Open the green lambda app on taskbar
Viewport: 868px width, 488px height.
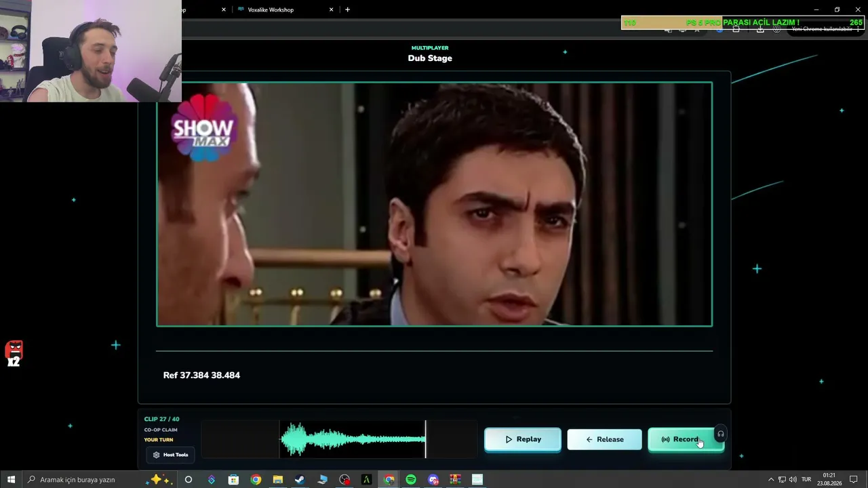(367, 479)
